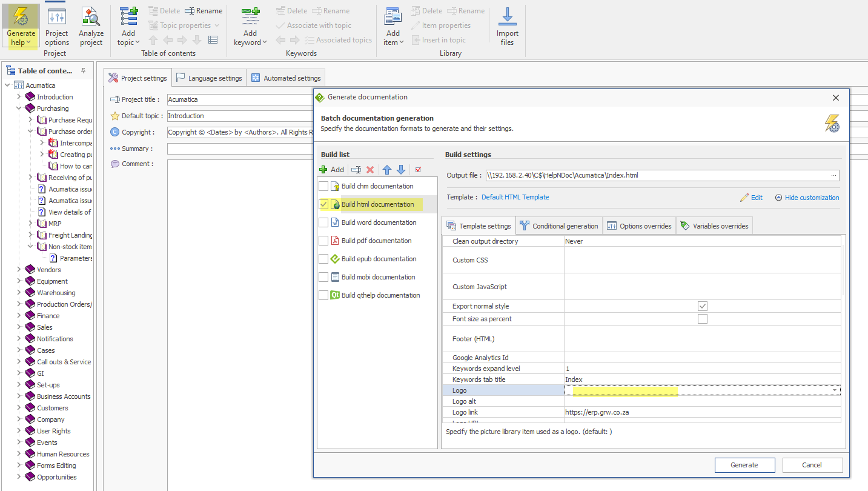Click the Add build button
The height and width of the screenshot is (491, 868).
[332, 170]
